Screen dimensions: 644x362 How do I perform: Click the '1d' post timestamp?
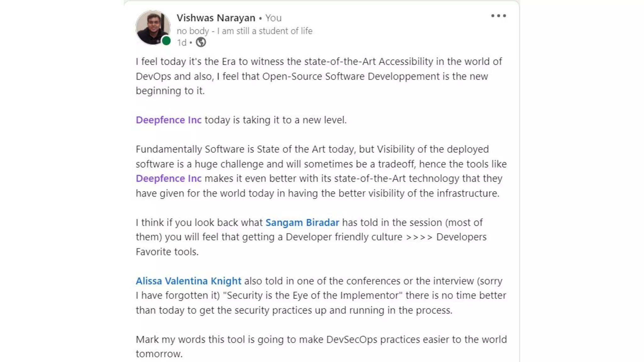point(181,42)
